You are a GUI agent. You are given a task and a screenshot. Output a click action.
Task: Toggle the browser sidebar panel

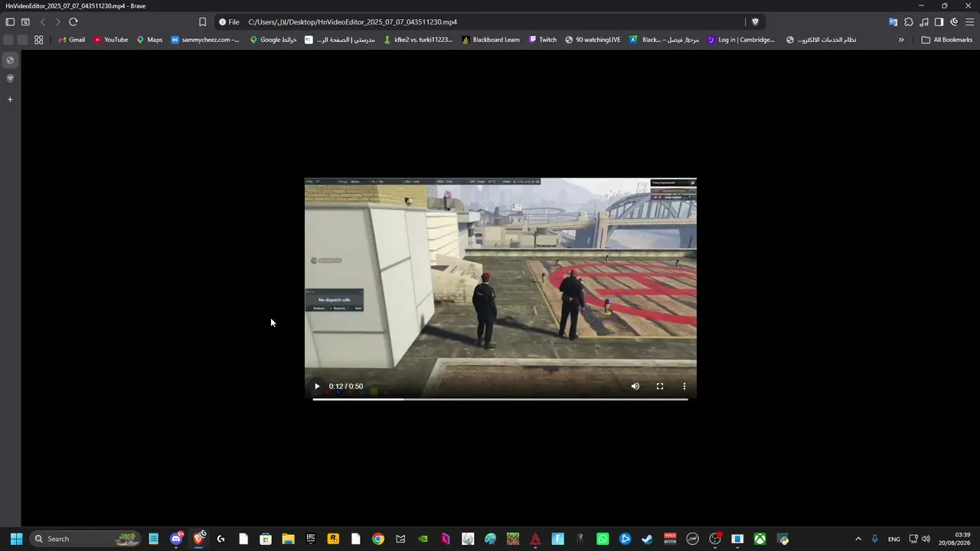pyautogui.click(x=939, y=22)
